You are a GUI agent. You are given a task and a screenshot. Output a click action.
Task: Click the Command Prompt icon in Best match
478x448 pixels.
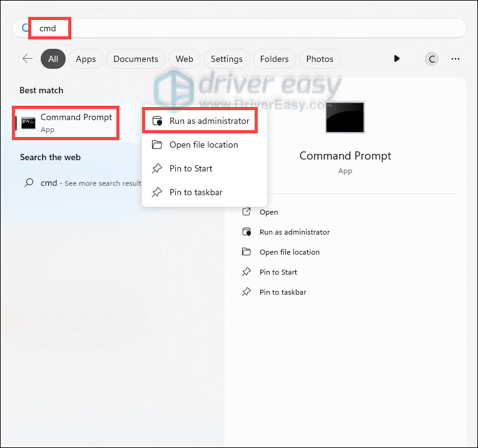tap(29, 123)
